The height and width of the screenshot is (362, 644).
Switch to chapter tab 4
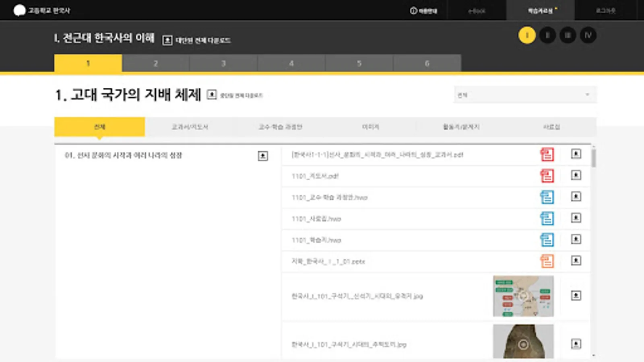(291, 63)
